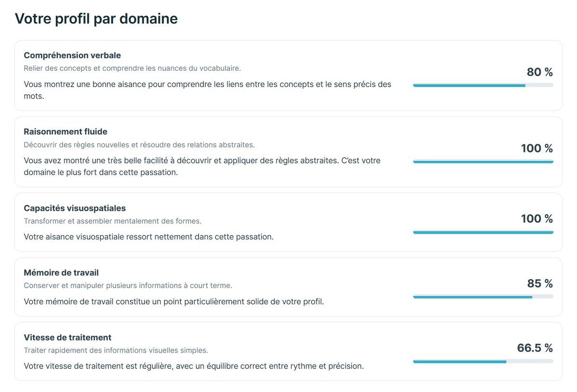Click the Raisonnement fluide 100 % score
The width and height of the screenshot is (577, 392).
point(537,148)
